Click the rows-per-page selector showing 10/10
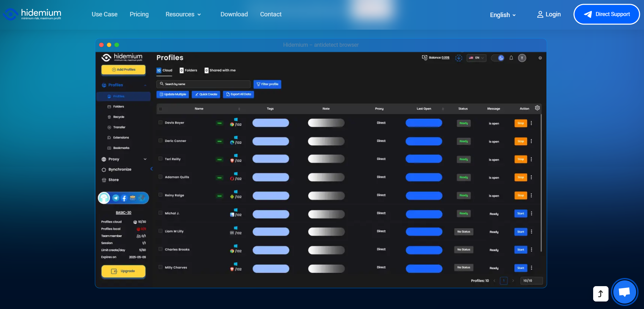The width and height of the screenshot is (644, 309). (531, 281)
